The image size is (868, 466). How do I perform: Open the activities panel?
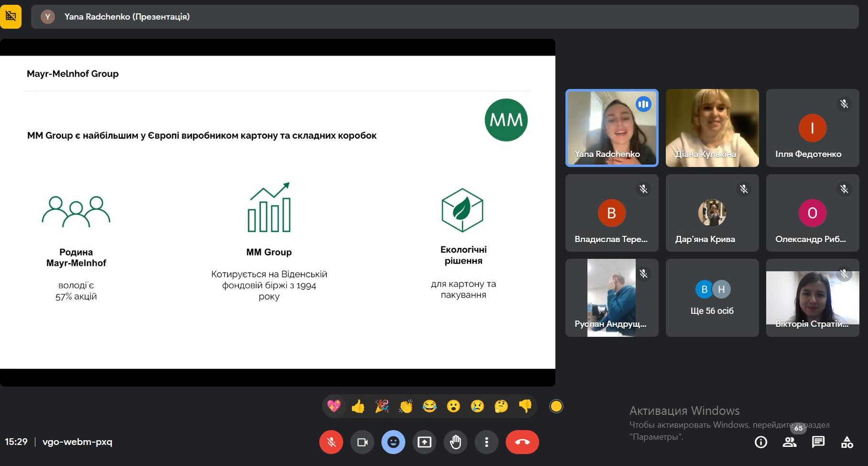tap(846, 442)
